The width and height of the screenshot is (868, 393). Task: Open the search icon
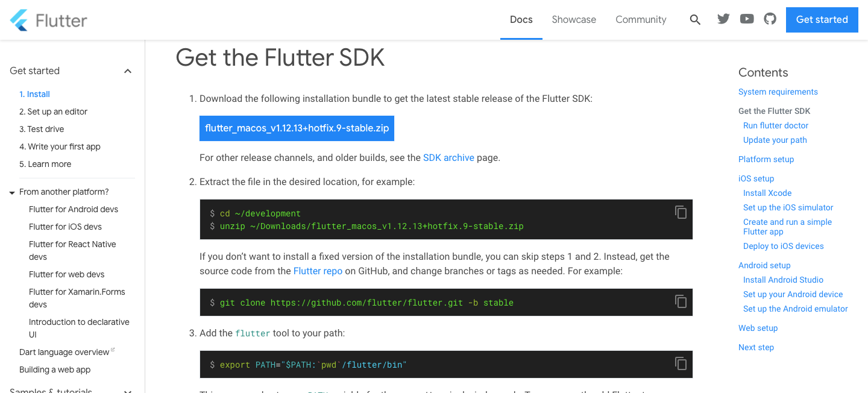click(x=695, y=19)
